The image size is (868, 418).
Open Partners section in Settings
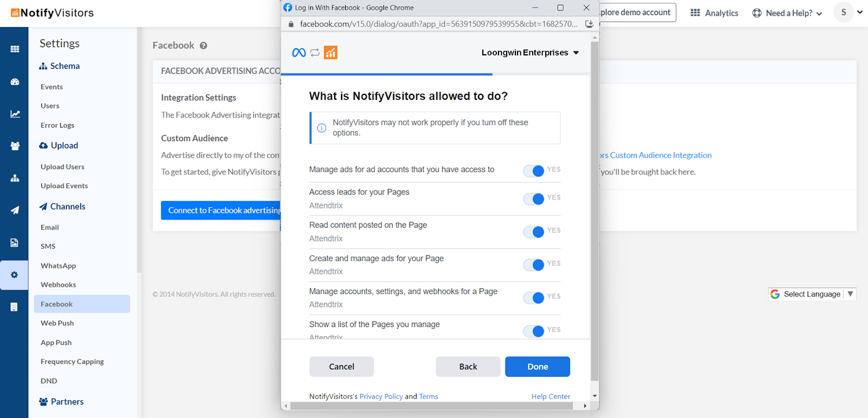61,402
